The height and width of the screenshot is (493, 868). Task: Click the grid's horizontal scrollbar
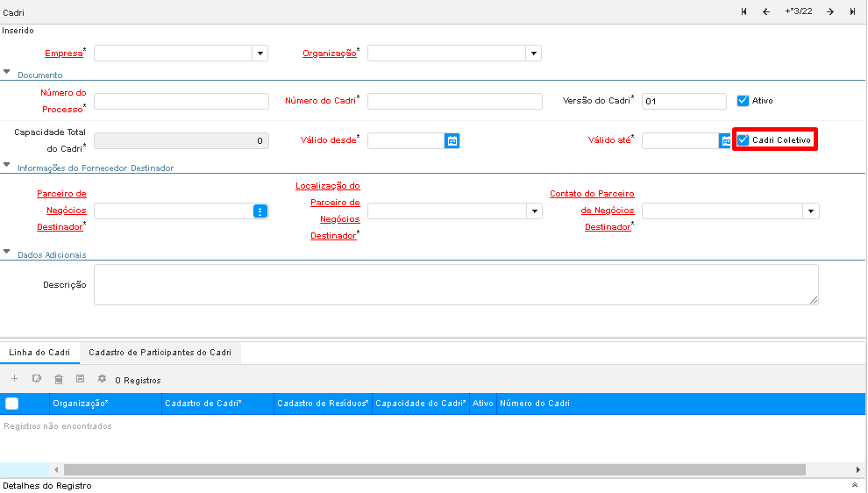434,470
